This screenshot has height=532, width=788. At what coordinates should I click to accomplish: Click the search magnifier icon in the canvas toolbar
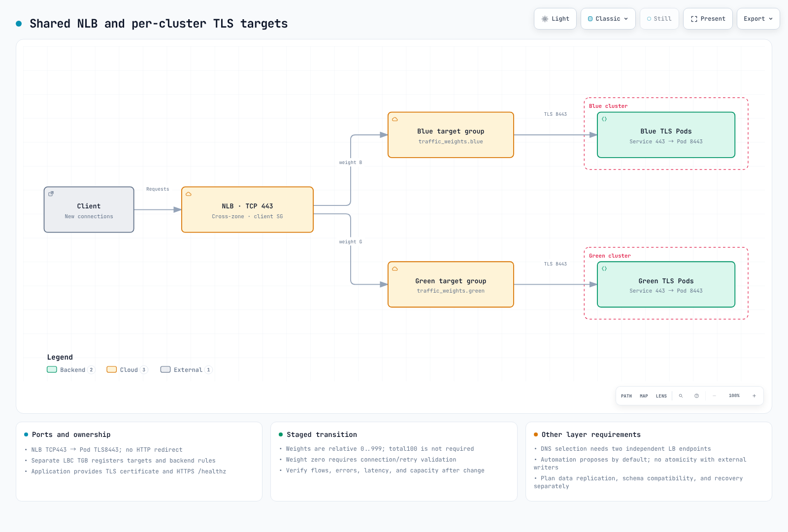pos(681,396)
